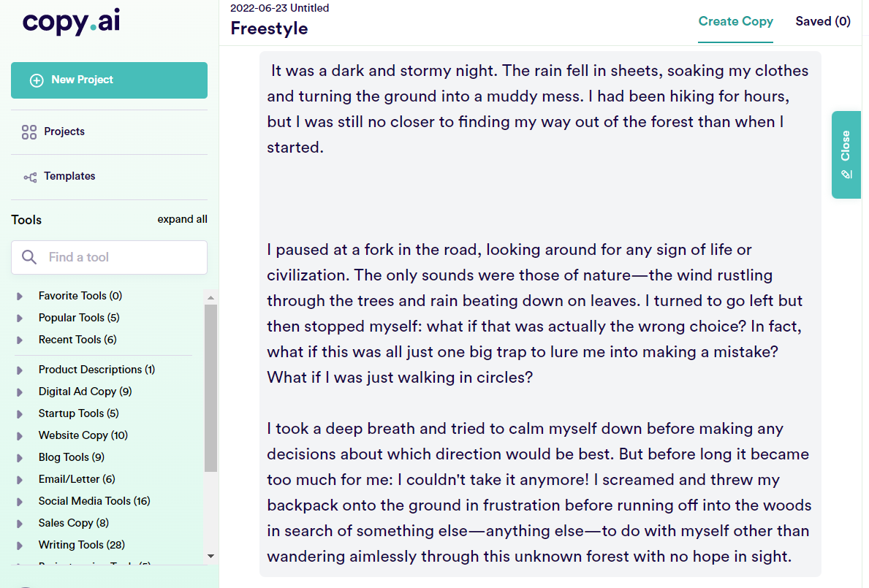Click the tools list scroll up arrow
Viewport: 869px width, 588px height.
coord(210,298)
